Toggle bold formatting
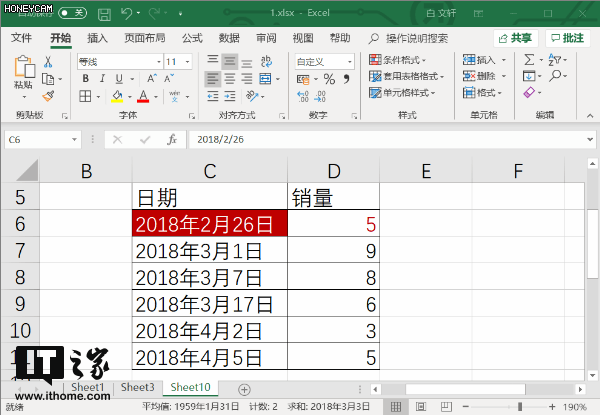The height and width of the screenshot is (415, 600). pyautogui.click(x=85, y=79)
